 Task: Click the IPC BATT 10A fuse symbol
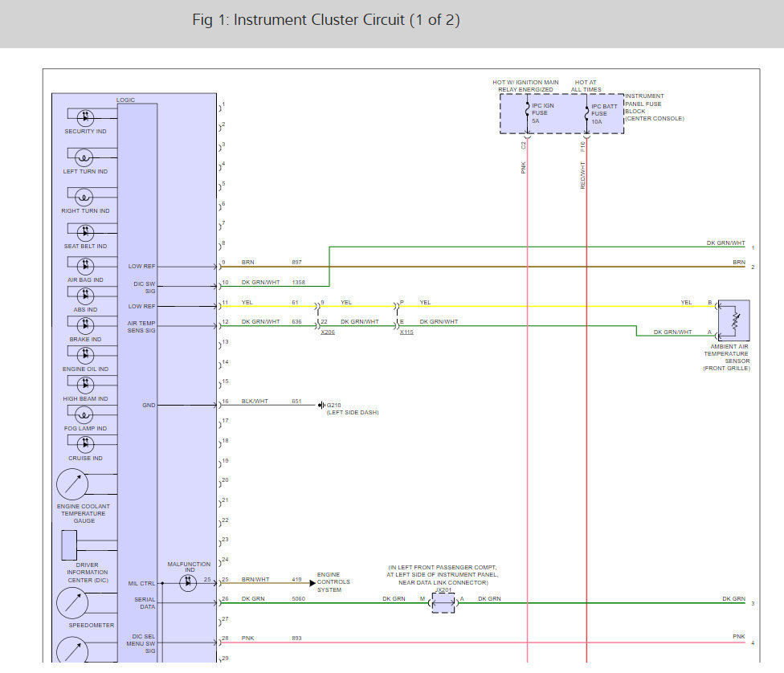tap(586, 115)
